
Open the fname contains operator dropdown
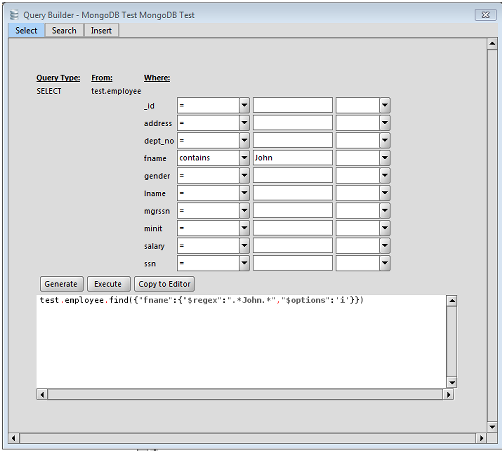213,158
